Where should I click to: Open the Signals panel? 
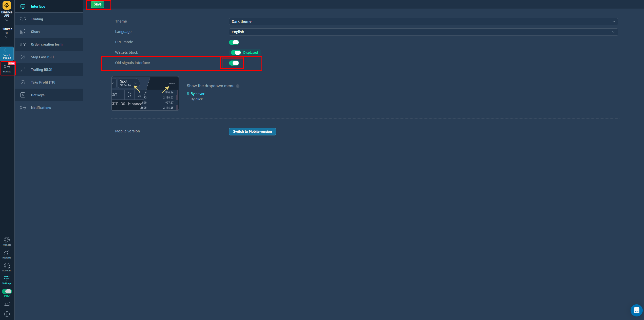click(x=7, y=68)
